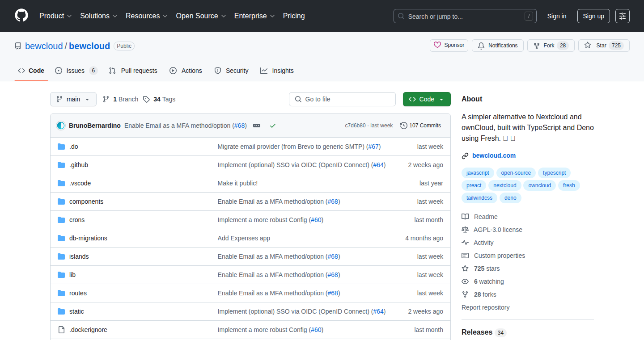Click the .vscode folder icon
Screen dimensions: 644x340
pyautogui.click(x=61, y=183)
